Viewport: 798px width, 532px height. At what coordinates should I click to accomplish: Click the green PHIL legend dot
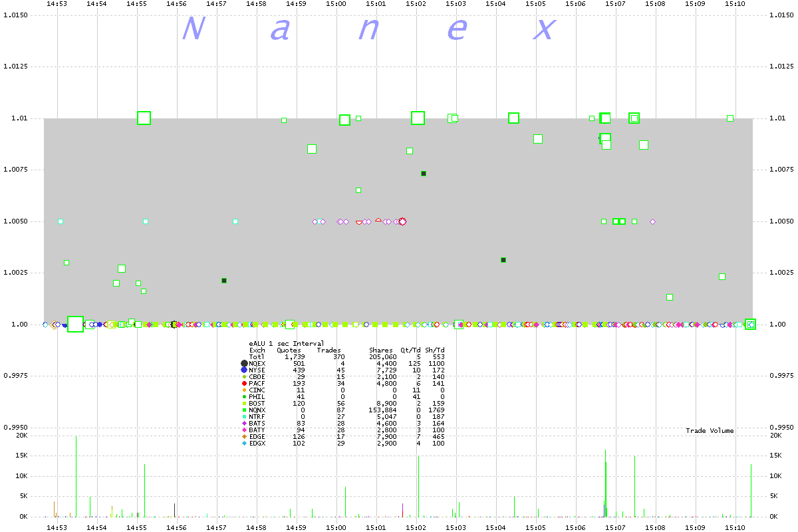coord(244,396)
